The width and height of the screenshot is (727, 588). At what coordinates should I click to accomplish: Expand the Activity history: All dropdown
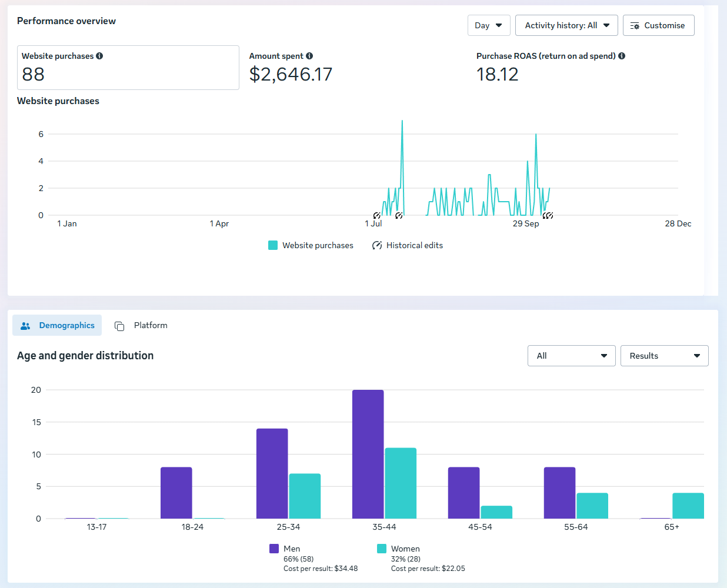(x=566, y=25)
